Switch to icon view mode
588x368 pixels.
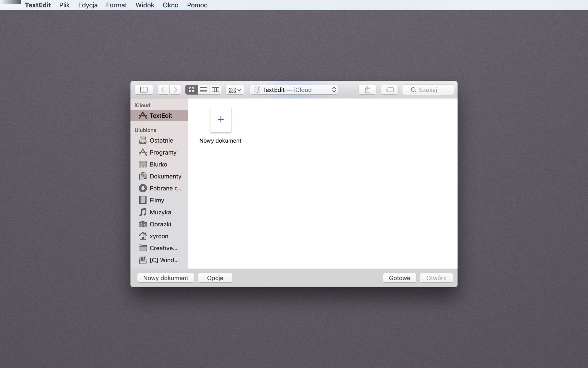tap(191, 90)
